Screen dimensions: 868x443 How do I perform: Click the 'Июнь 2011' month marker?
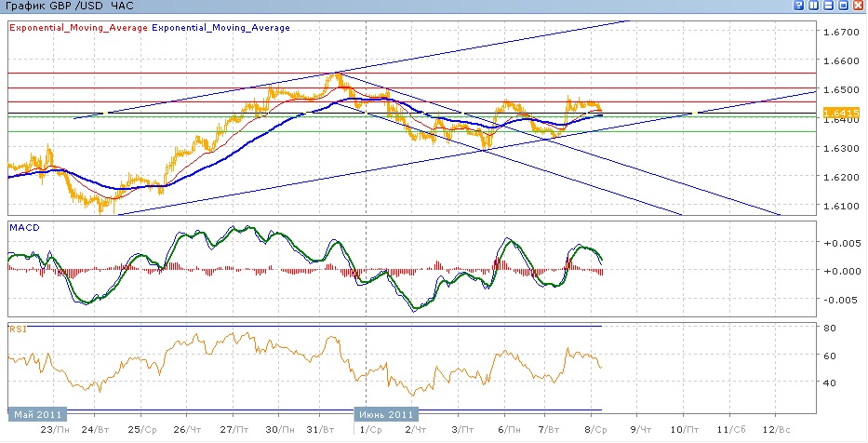coord(386,415)
